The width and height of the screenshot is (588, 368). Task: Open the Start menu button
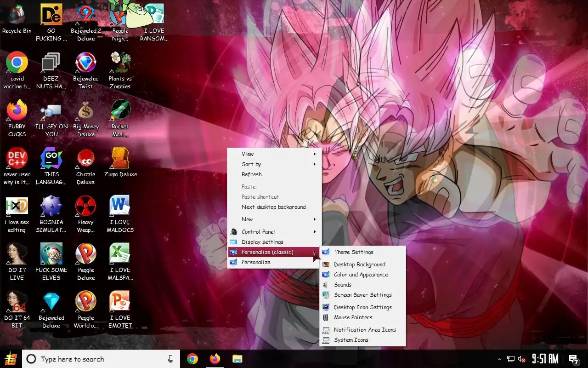(11, 359)
